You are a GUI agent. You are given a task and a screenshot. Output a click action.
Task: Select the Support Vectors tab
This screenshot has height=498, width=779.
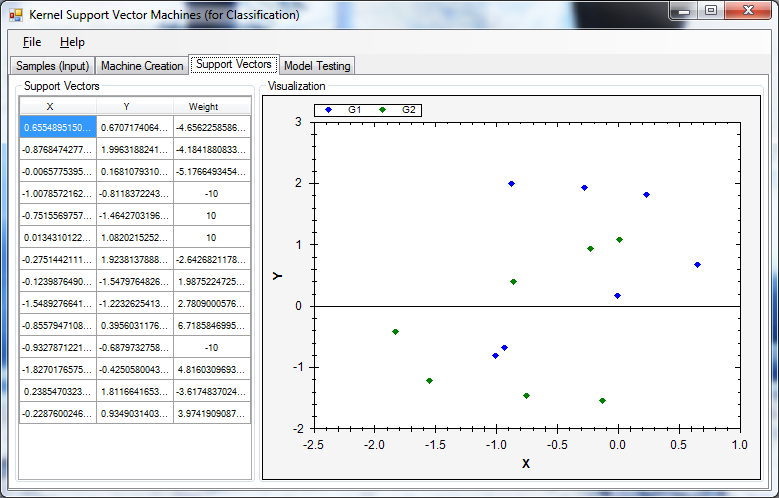point(234,64)
